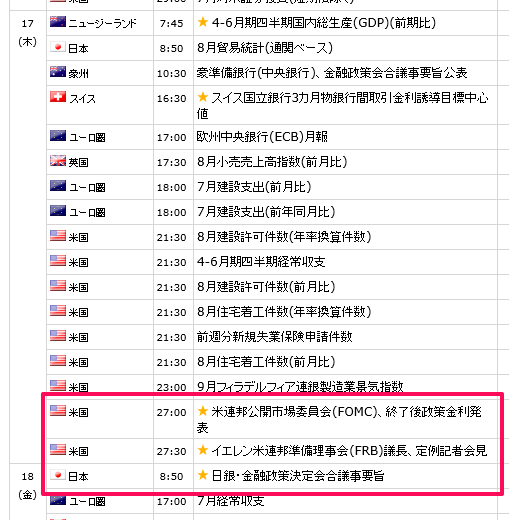Click '17:00' in the 欧州中央銀行(ECB)月報 row
This screenshot has width=509, height=520.
171,137
